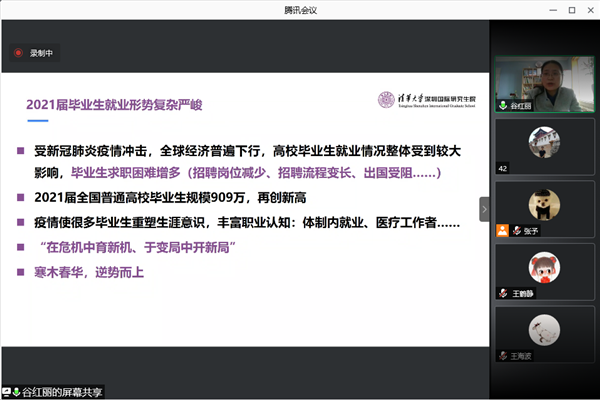600x400 pixels.
Task: Click the 谷红丽的屏幕共享 label
Action: tap(63, 390)
